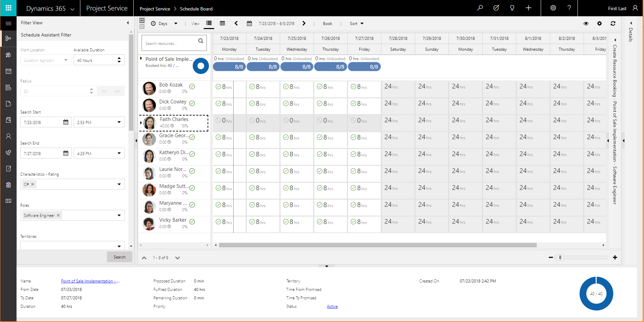
Task: Open Project Service breadcrumb item
Action: point(155,9)
